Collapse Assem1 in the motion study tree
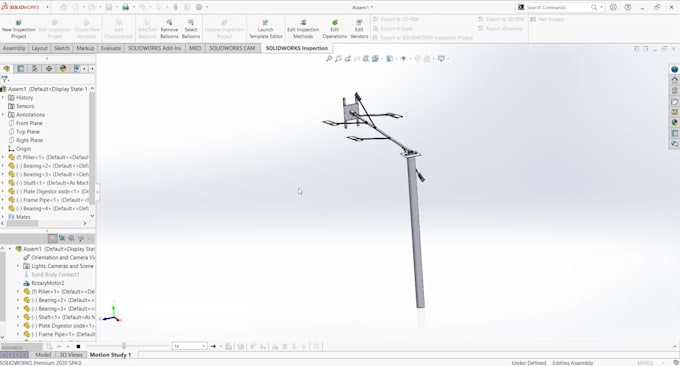 click(x=10, y=249)
